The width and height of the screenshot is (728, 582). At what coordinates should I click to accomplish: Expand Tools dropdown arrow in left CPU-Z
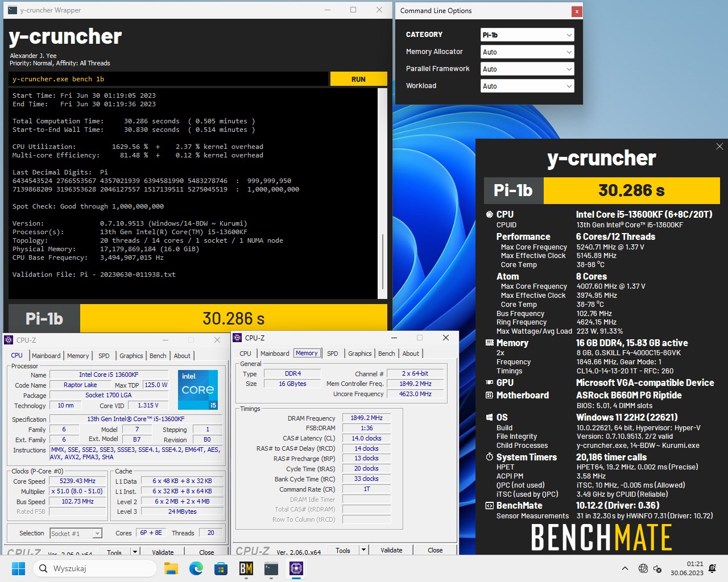135,552
